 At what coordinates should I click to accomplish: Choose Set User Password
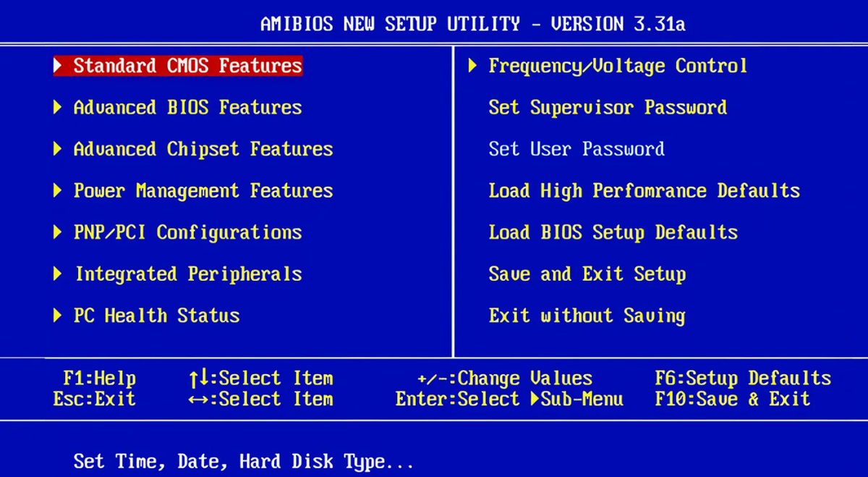576,149
